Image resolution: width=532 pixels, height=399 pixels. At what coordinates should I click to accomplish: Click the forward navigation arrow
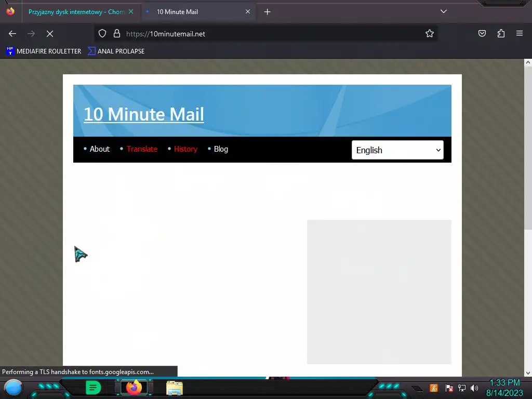[x=31, y=34]
